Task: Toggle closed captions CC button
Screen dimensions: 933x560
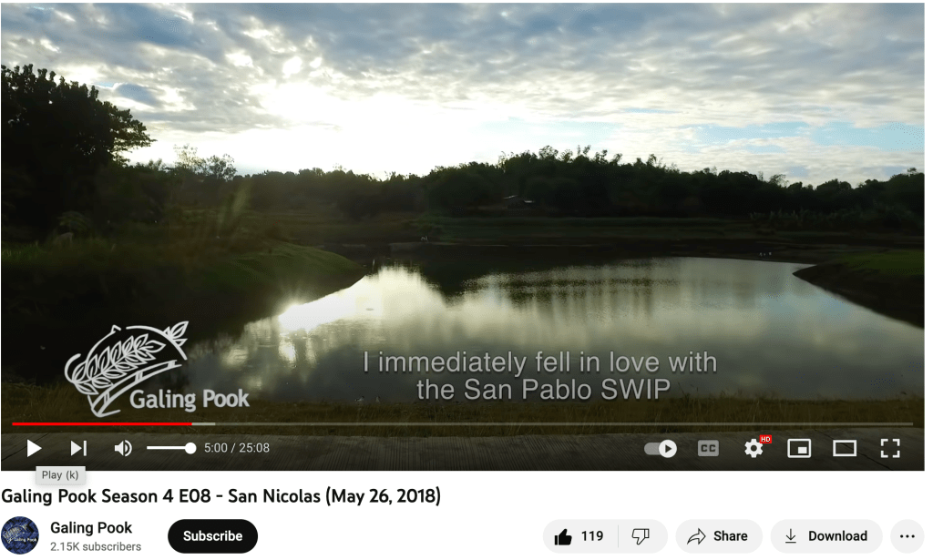Action: pos(708,448)
